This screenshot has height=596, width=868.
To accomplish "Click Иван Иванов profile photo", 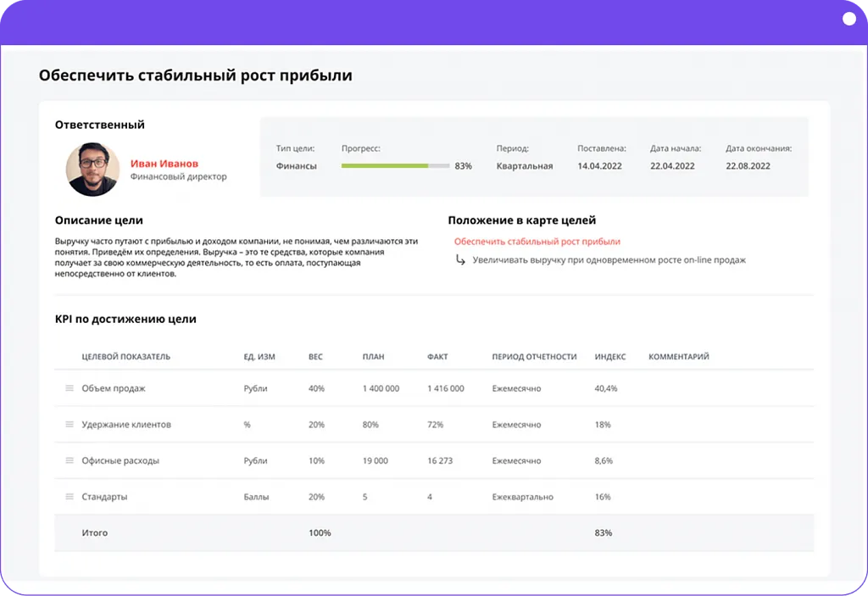I will [x=92, y=170].
